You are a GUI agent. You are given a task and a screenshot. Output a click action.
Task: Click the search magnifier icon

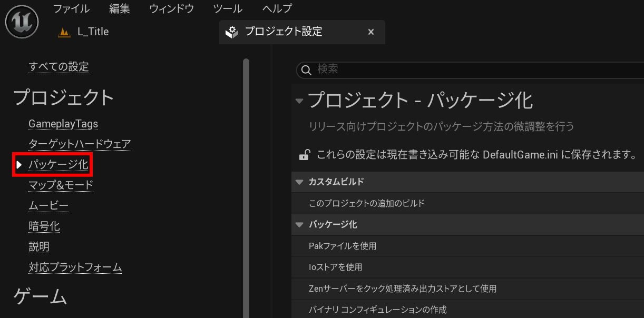click(306, 69)
